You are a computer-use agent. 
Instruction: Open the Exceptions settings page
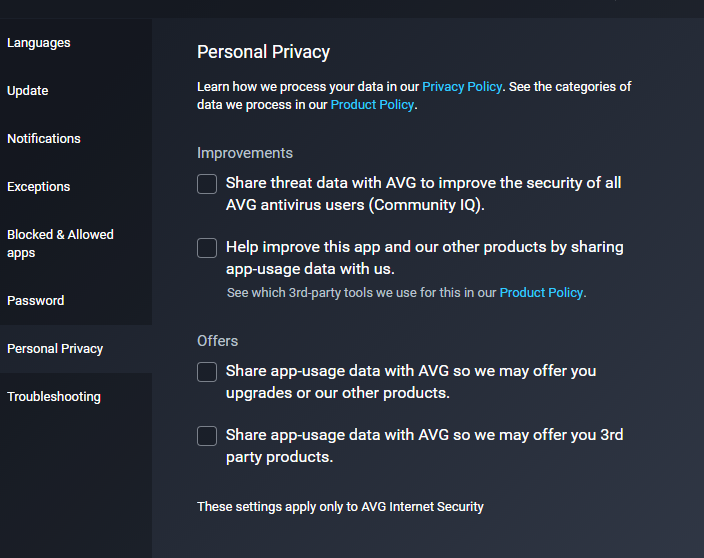point(39,187)
